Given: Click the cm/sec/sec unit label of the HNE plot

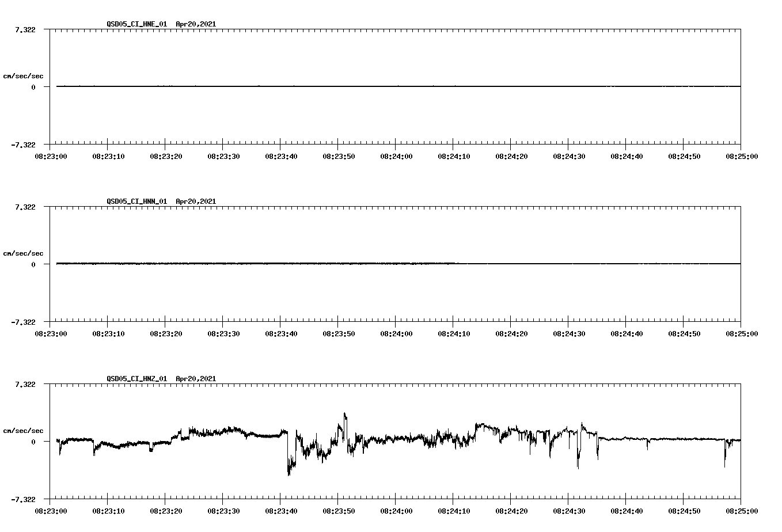Looking at the screenshot, I should pyautogui.click(x=24, y=75).
